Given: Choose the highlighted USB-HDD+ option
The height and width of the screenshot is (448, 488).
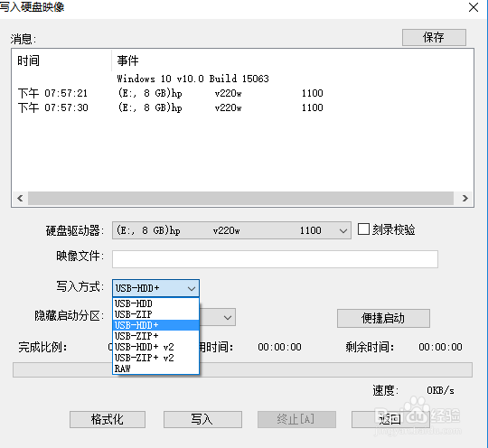Looking at the screenshot, I should tap(155, 325).
